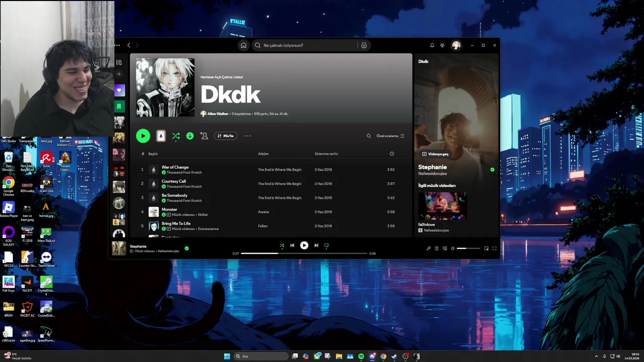Screen dimensions: 644x362
Task: Select the War of Change track title
Action: 175,167
